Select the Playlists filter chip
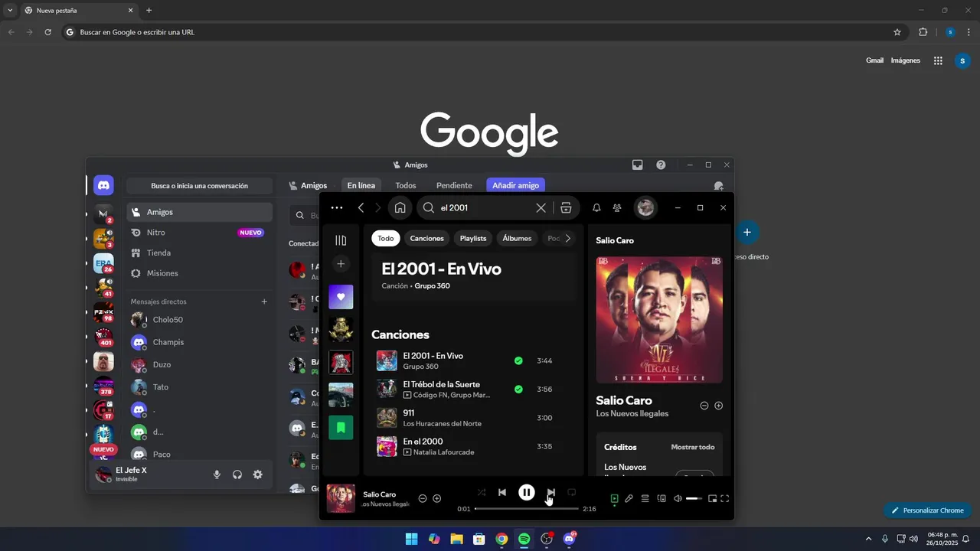Viewport: 980px width, 551px height. click(x=473, y=238)
